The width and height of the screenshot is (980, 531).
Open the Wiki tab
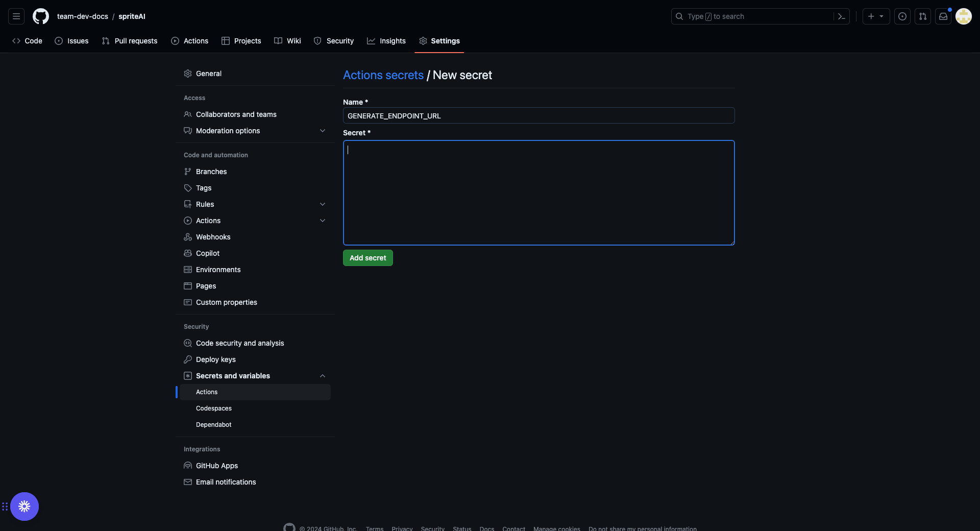coord(287,41)
